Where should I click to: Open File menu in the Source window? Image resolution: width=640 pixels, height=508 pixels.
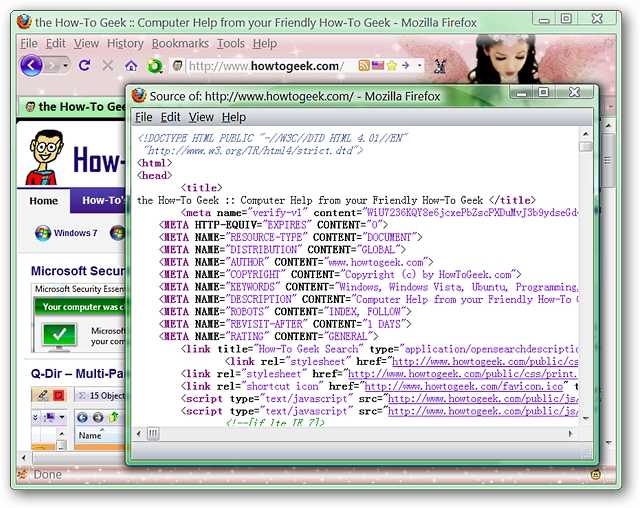144,117
